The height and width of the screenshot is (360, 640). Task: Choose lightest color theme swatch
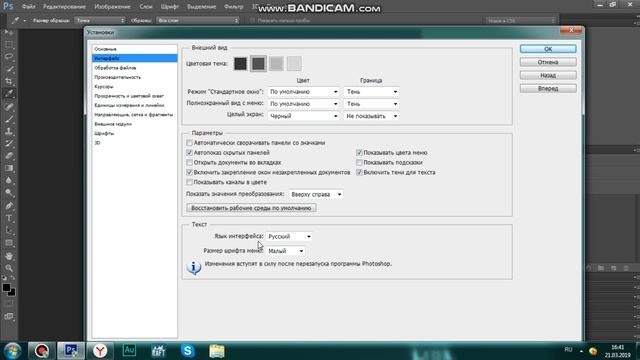tap(294, 64)
